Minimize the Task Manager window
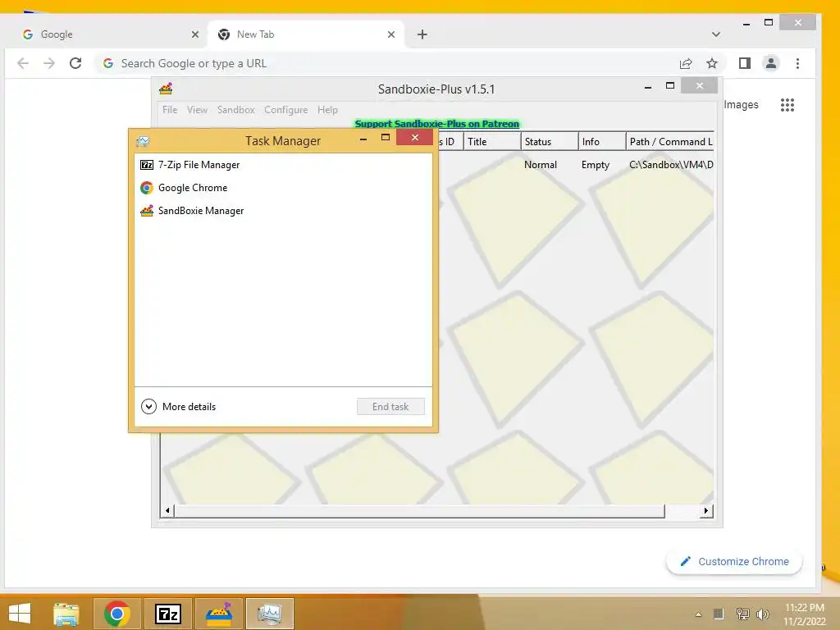The height and width of the screenshot is (630, 840). pos(363,139)
